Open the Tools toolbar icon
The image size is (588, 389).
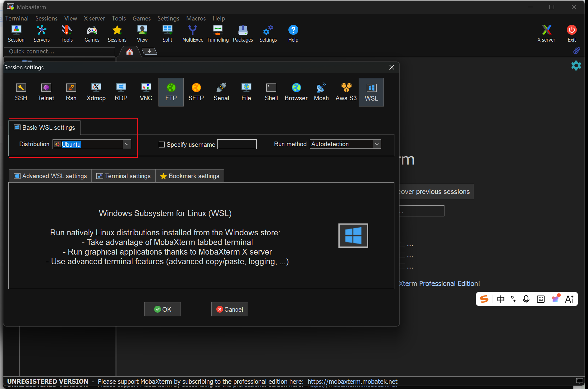pos(67,34)
